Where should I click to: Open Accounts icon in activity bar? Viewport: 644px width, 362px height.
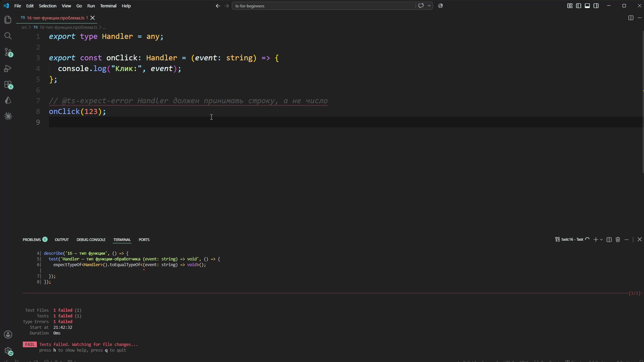[8, 335]
